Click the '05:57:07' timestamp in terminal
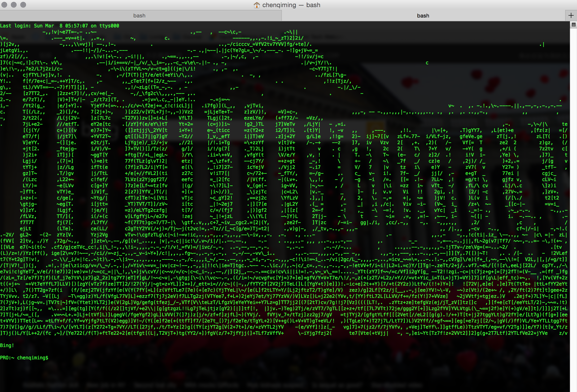Screen dimensions: 577x392 [76, 26]
